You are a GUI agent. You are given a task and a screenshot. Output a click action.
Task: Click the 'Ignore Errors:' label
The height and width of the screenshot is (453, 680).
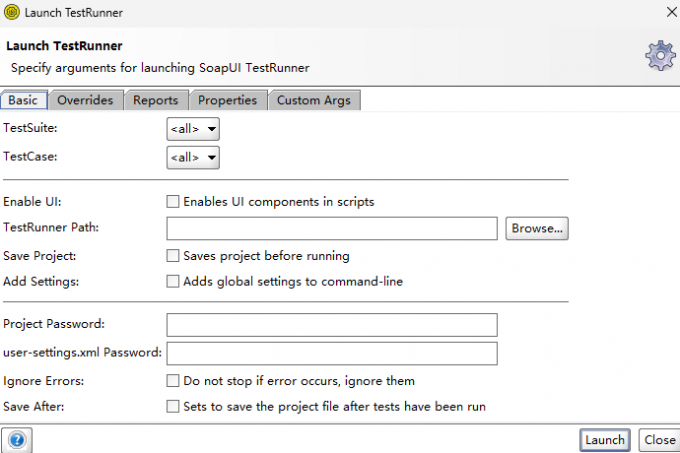(43, 381)
